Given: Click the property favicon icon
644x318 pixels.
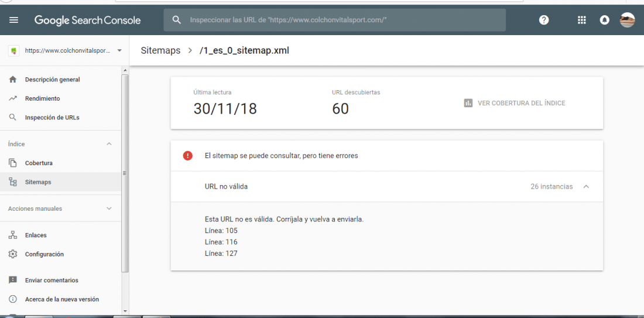Looking at the screenshot, I should click(x=14, y=50).
